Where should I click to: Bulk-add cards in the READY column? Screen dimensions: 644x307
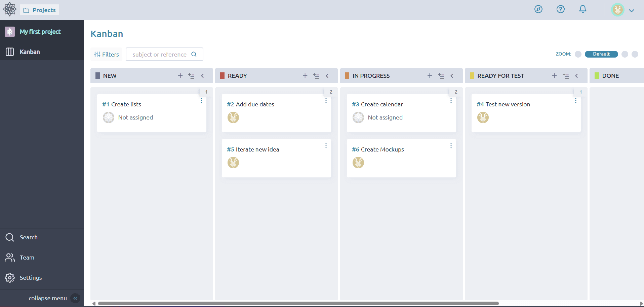click(x=316, y=76)
